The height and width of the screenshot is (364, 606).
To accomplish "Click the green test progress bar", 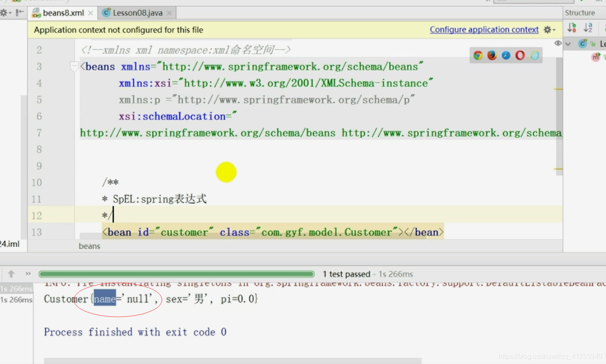I will [x=176, y=274].
